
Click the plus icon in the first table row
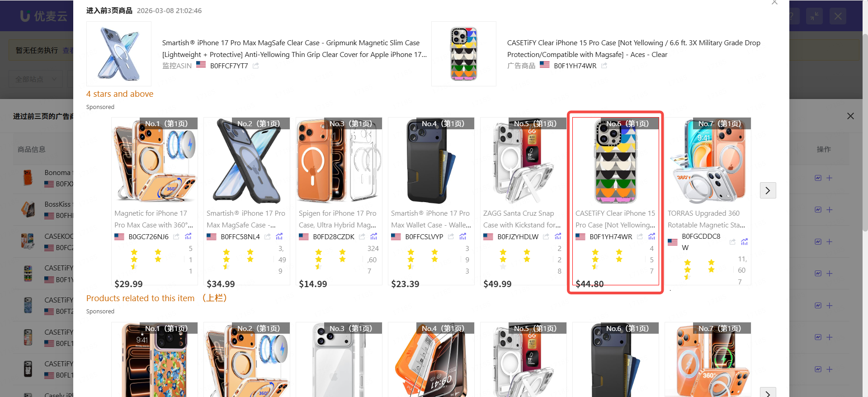(829, 178)
